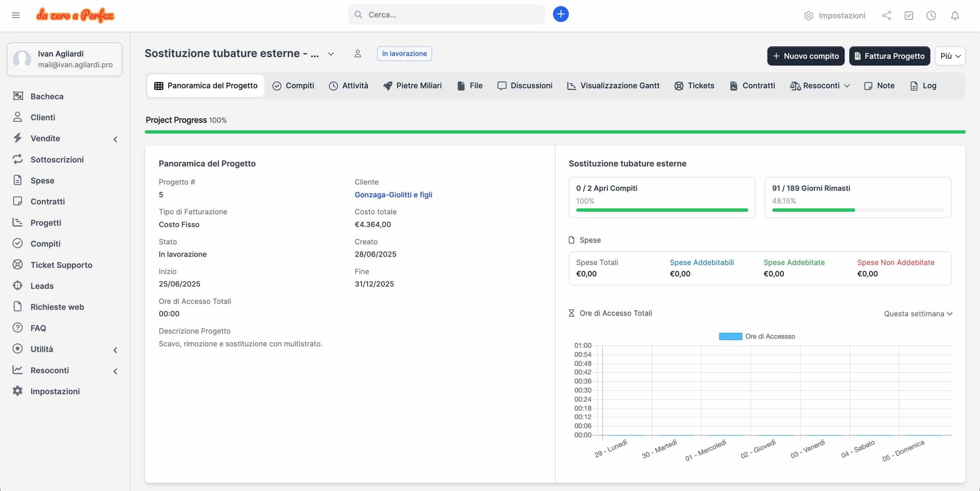The width and height of the screenshot is (980, 491).
Task: Open Ticket Supporto in the sidebar
Action: 61,265
